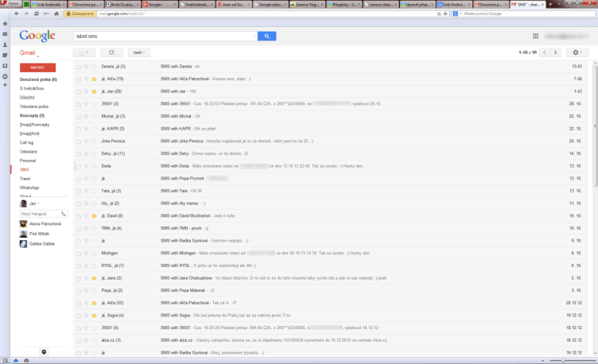Click the hangouts phone call icon

pyautogui.click(x=64, y=215)
